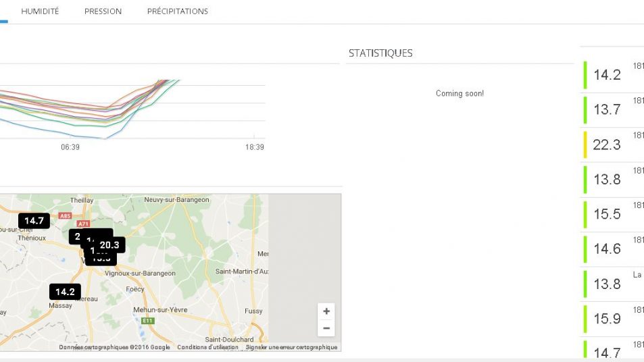Click the 14.7 map marker near Thénioux
The width and height of the screenshot is (644, 362).
pos(34,221)
